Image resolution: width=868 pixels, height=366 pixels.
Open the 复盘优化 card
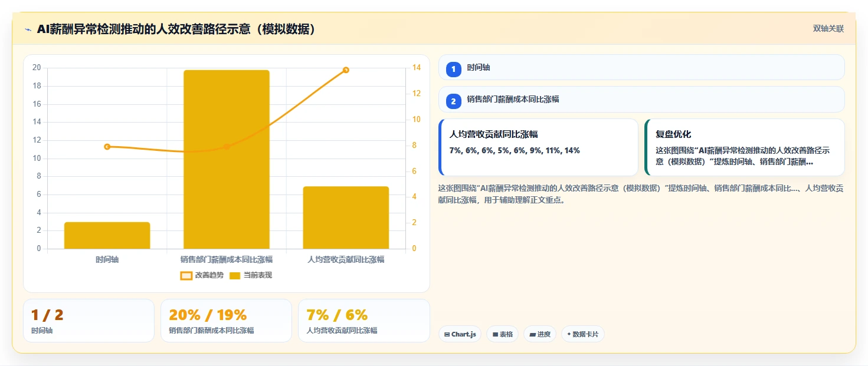click(x=745, y=147)
